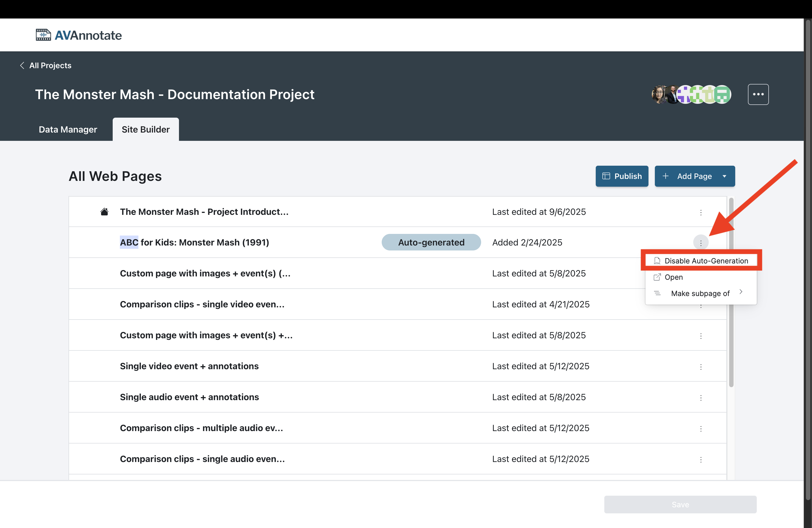Click the home icon beside Project Introduction page
Viewport: 812px width, 528px height.
pyautogui.click(x=104, y=212)
